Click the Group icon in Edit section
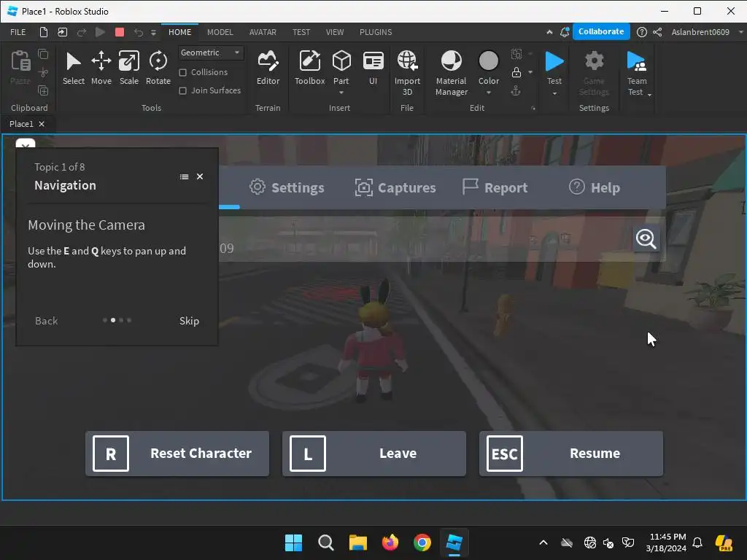 pyautogui.click(x=516, y=54)
